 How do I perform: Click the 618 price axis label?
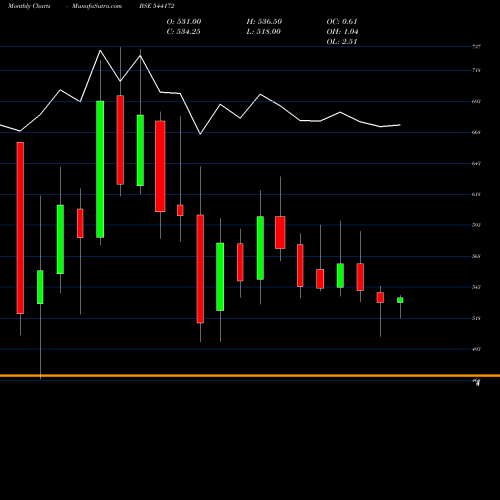476,194
